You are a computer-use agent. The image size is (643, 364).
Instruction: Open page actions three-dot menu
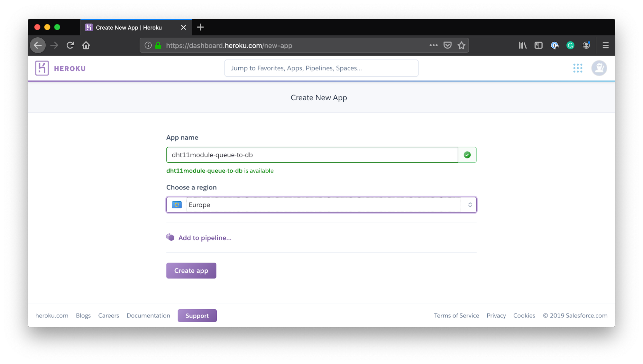click(433, 45)
